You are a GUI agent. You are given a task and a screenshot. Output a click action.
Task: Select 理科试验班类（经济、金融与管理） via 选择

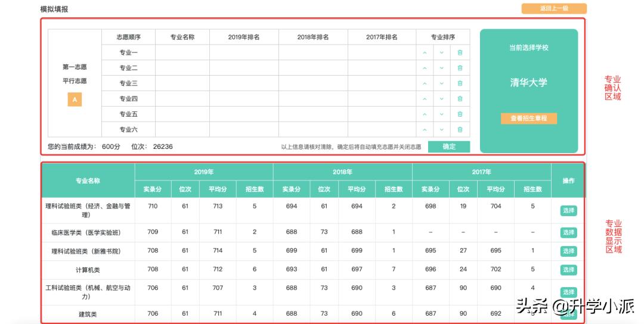pyautogui.click(x=568, y=210)
